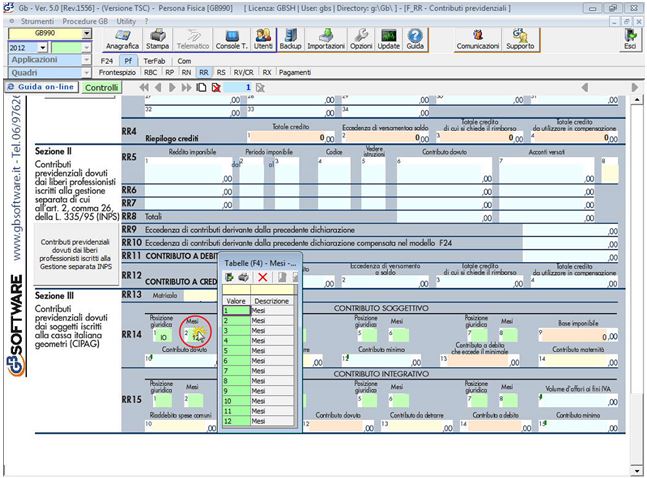Click the Controlli button
The height and width of the screenshot is (478, 647).
(101, 88)
